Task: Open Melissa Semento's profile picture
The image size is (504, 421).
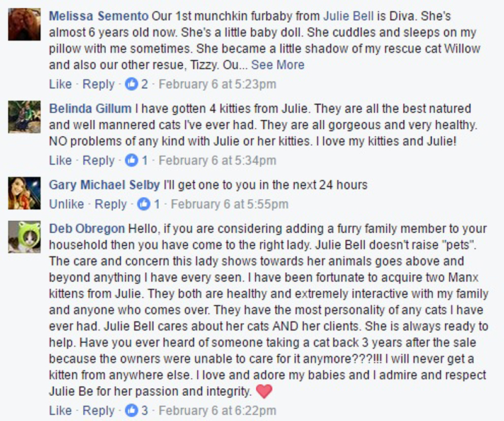Action: (x=25, y=25)
